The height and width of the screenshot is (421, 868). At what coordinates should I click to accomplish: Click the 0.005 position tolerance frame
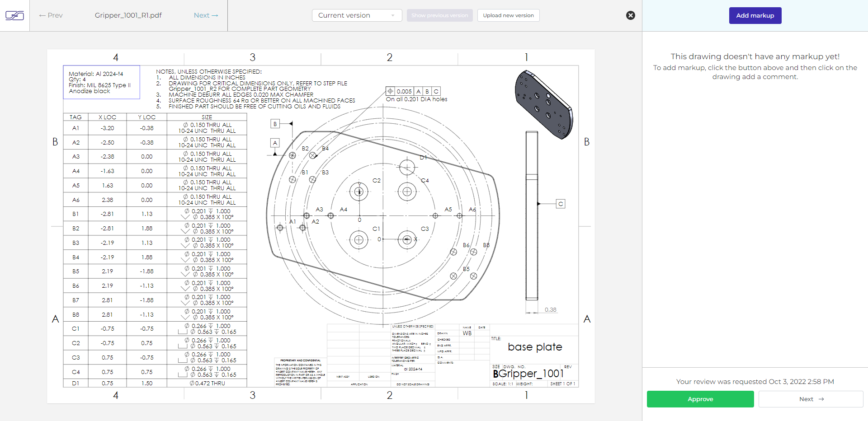413,91
